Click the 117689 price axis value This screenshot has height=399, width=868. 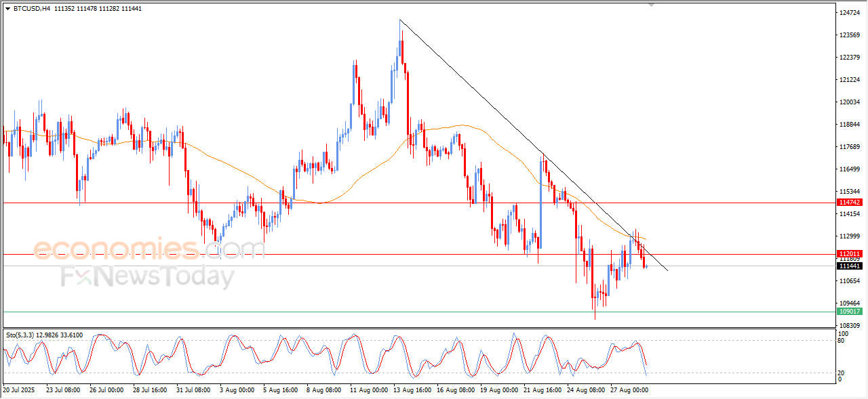[850, 147]
